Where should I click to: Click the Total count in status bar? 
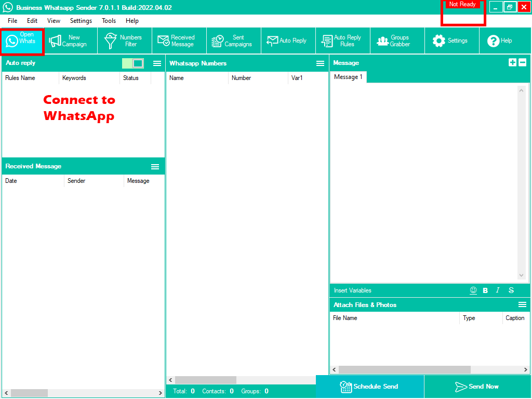[x=184, y=391]
